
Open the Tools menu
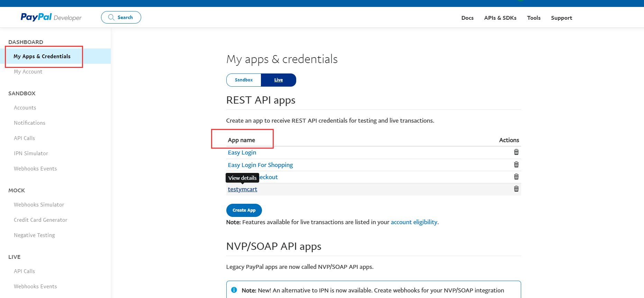pos(534,18)
